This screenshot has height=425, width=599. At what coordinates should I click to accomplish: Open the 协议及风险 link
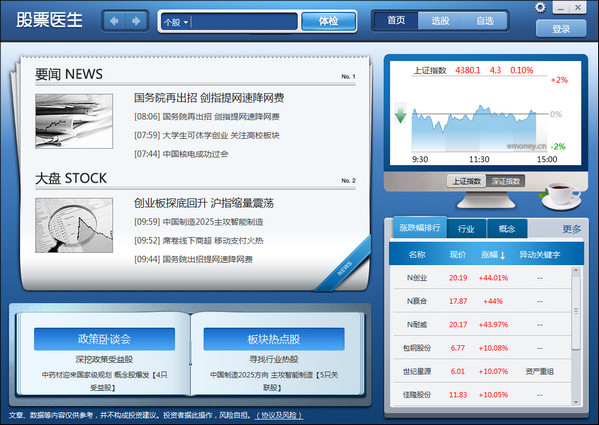[x=279, y=415]
